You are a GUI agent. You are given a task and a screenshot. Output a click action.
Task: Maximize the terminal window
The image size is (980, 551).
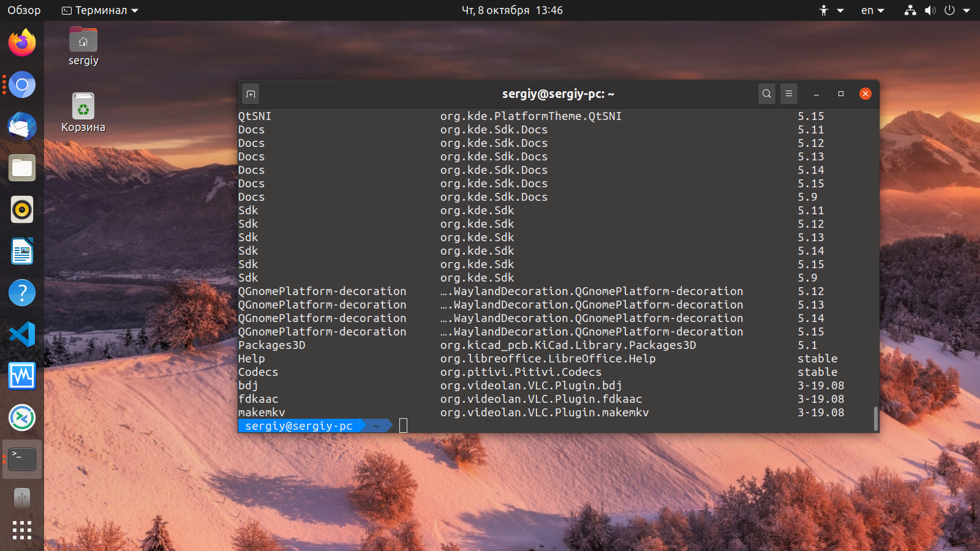pyautogui.click(x=841, y=94)
